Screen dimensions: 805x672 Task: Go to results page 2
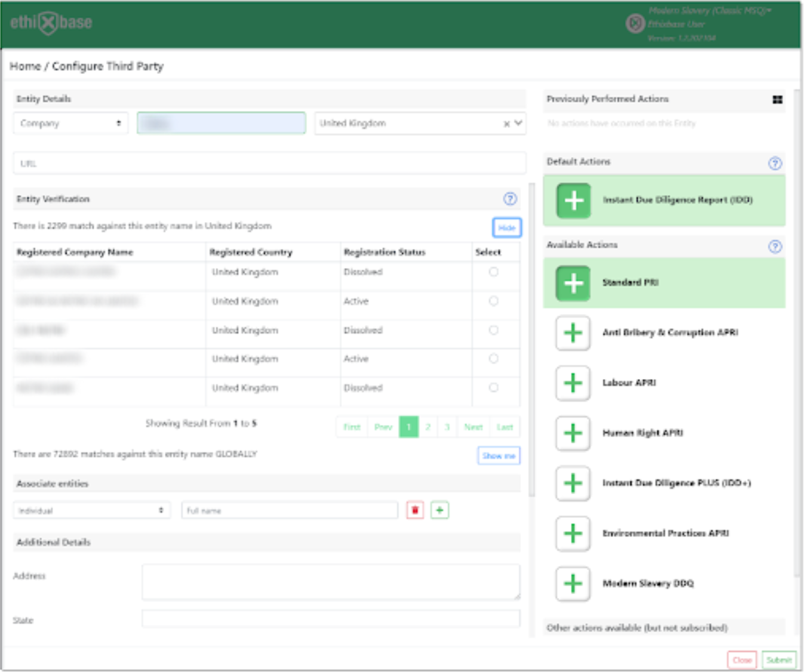point(428,427)
